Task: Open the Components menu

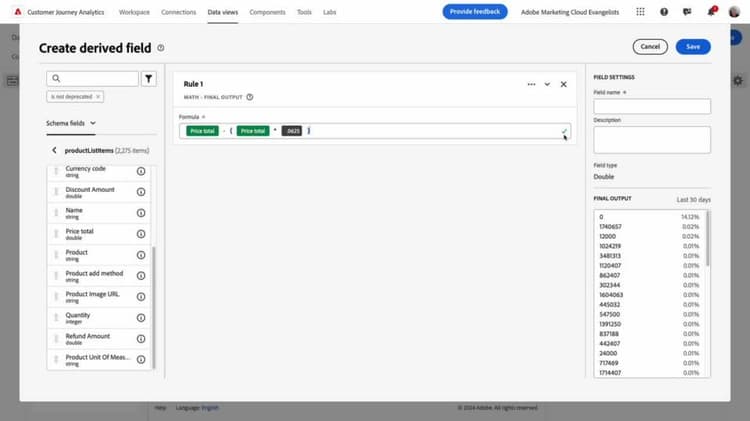Action: point(267,12)
